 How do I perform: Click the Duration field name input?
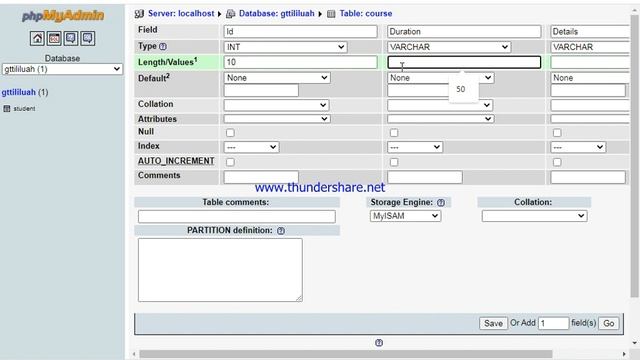(x=464, y=31)
